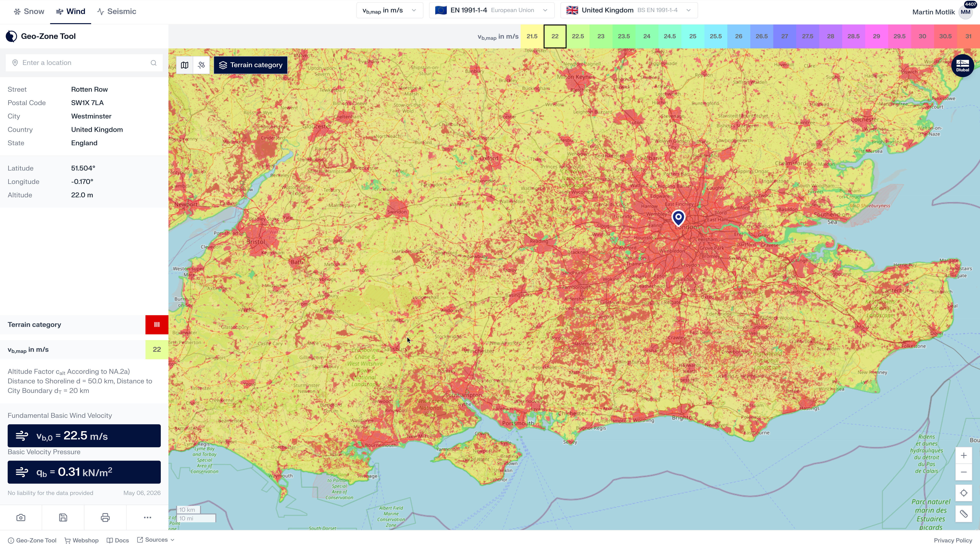Click the search magnifier icon
The width and height of the screenshot is (980, 551).
[x=153, y=63]
